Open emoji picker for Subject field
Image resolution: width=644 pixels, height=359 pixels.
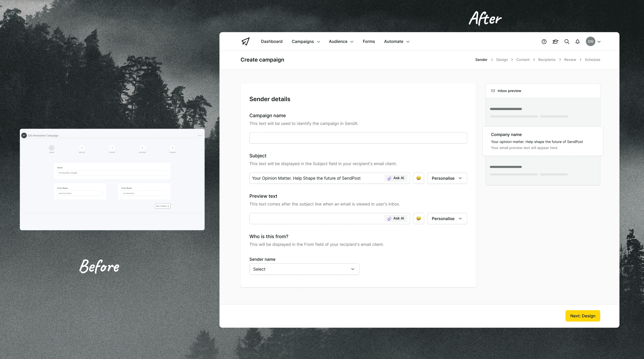tap(418, 178)
